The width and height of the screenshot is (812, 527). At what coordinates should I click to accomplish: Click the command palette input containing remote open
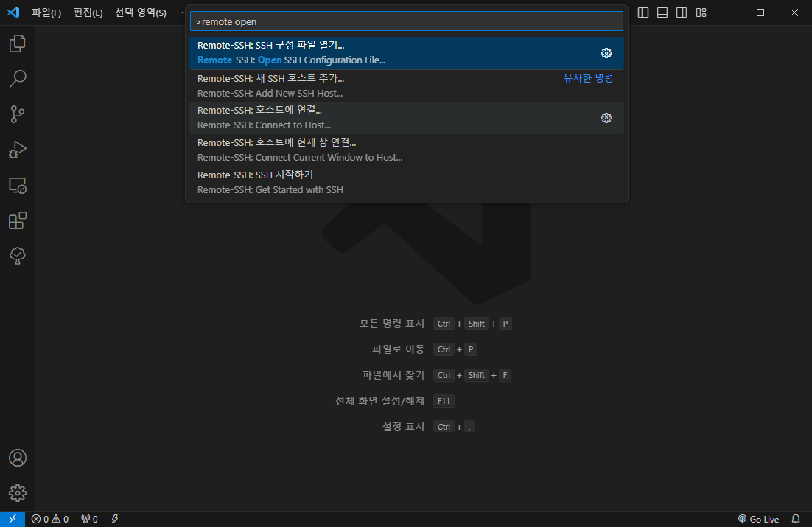point(407,21)
